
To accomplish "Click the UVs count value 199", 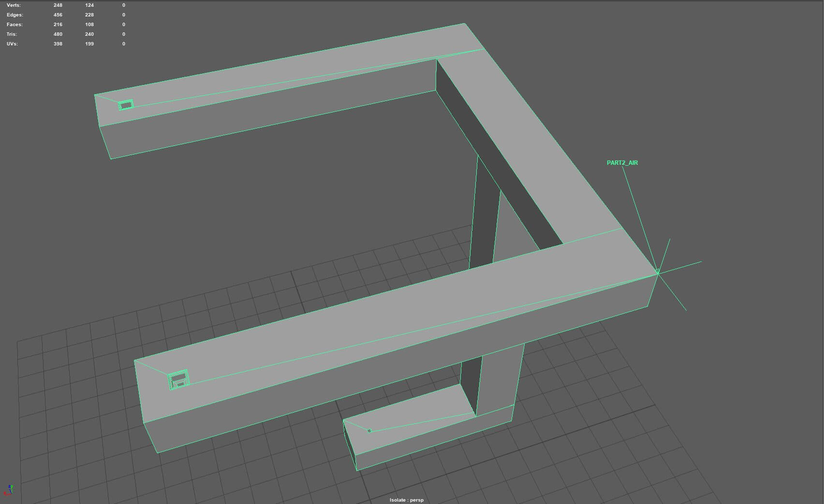I will 89,44.
